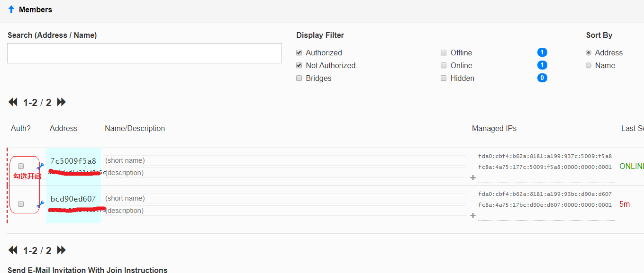Go to previous page using top rewind arrows
The image size is (644, 273).
pyautogui.click(x=13, y=102)
